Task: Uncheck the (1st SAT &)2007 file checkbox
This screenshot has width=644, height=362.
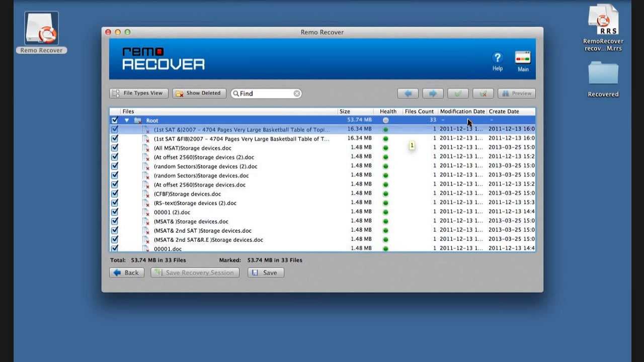Action: click(x=115, y=129)
